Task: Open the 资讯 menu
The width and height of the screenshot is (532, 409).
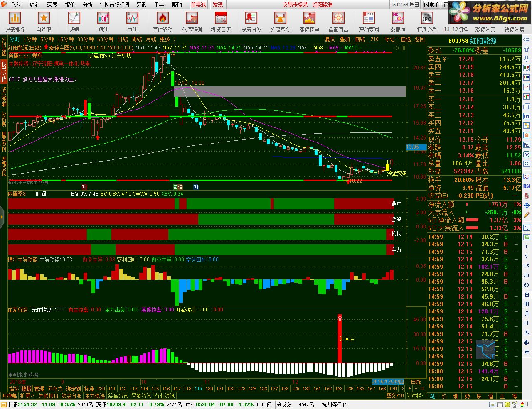Action: [x=141, y=5]
